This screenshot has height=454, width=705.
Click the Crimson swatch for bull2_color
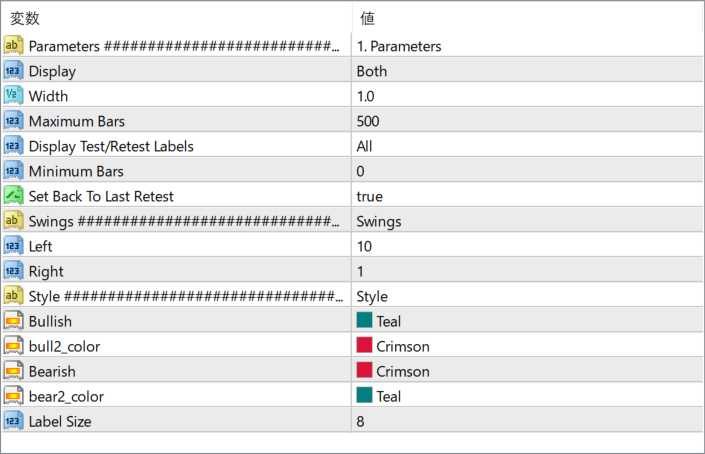[x=364, y=345]
